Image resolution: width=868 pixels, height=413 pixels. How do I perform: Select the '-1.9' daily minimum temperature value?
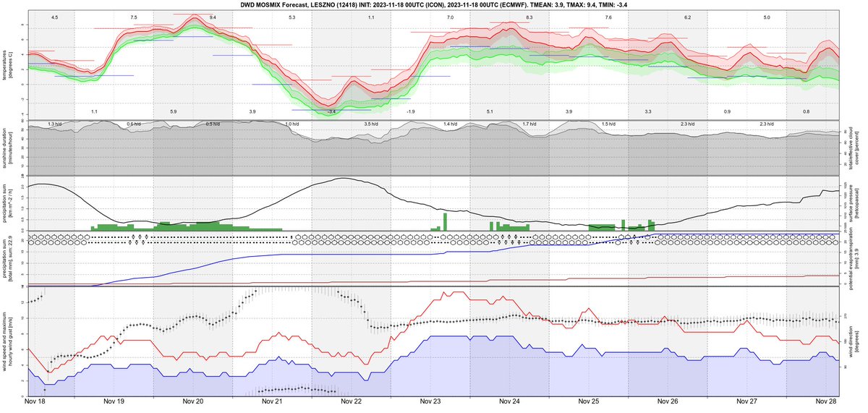[x=410, y=111]
